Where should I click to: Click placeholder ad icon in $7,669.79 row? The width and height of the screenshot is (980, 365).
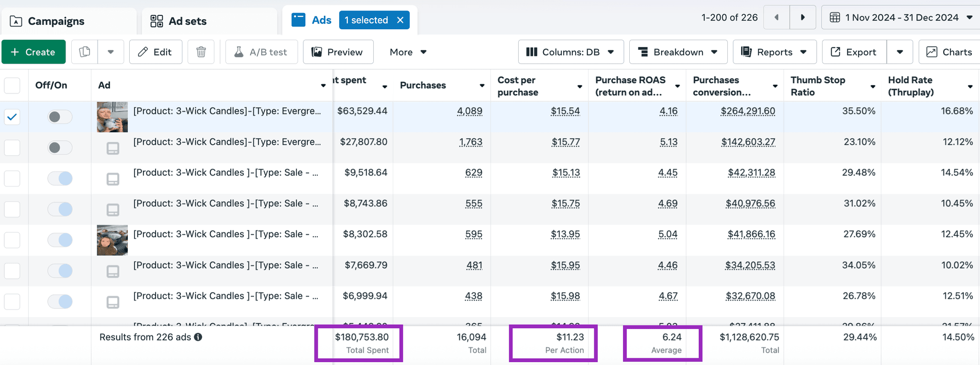(113, 272)
